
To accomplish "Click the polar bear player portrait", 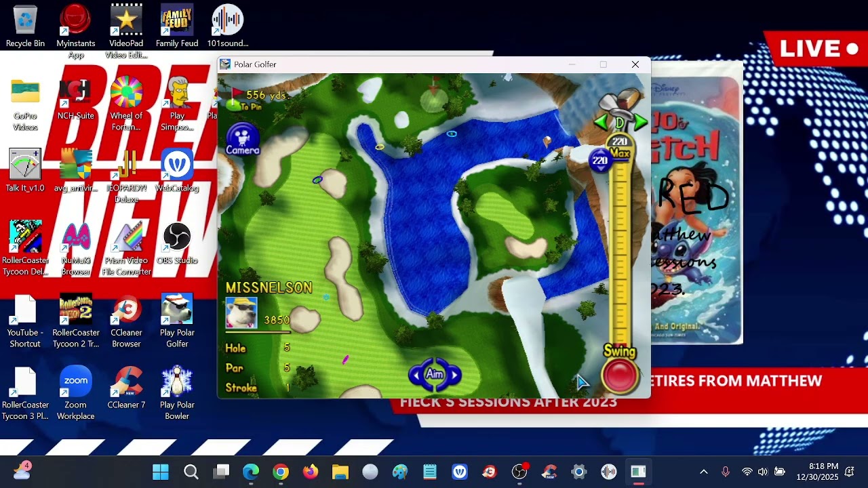I will coord(241,313).
